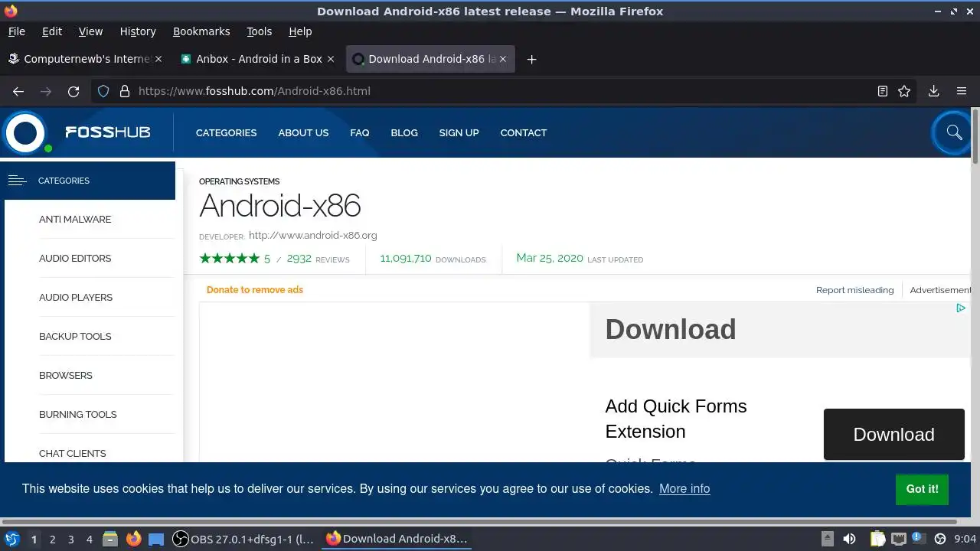Select BROWSERS category
980x551 pixels.
tap(66, 375)
